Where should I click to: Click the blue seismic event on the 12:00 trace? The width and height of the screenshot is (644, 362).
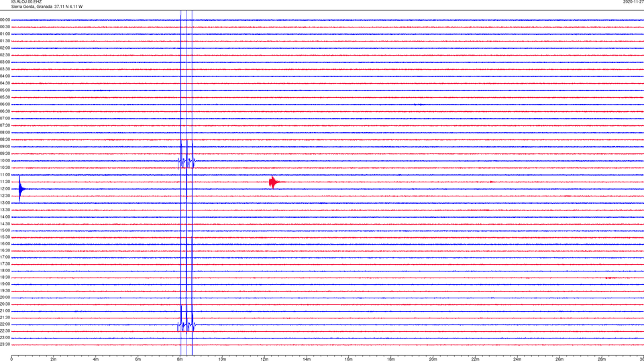point(21,189)
